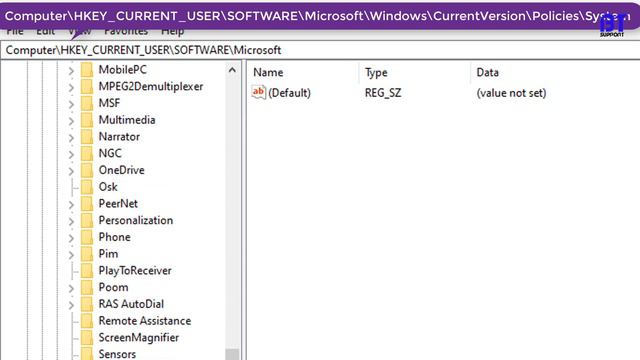Click the REG_SZ type cell
The height and width of the screenshot is (360, 640).
point(383,93)
